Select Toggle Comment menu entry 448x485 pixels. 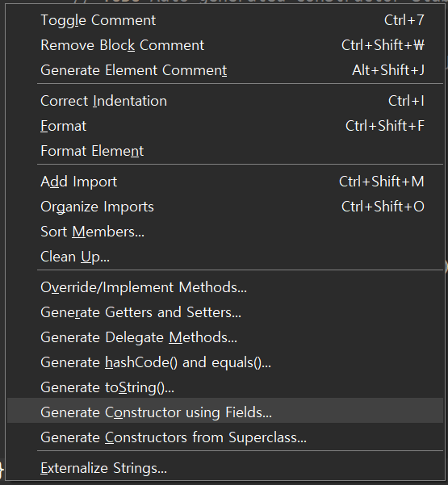pyautogui.click(x=225, y=20)
